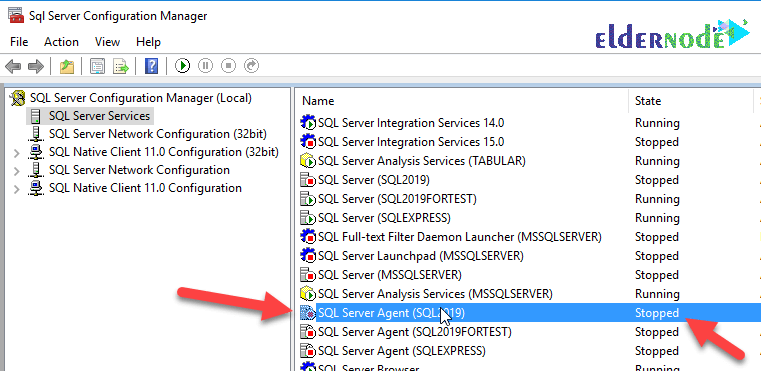761x371 pixels.
Task: Click the root Configuration Manager tree icon
Action: tap(18, 98)
